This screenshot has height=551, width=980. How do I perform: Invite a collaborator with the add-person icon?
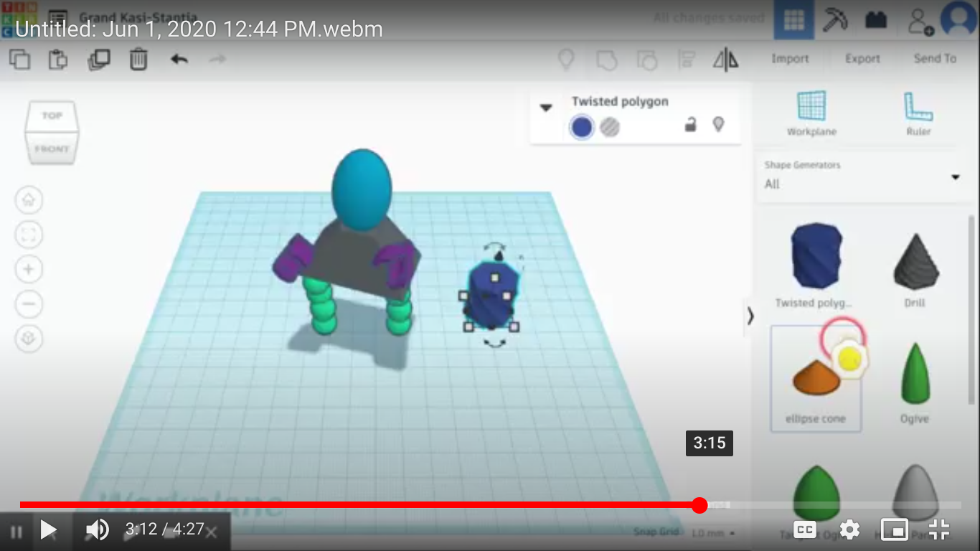pos(920,21)
